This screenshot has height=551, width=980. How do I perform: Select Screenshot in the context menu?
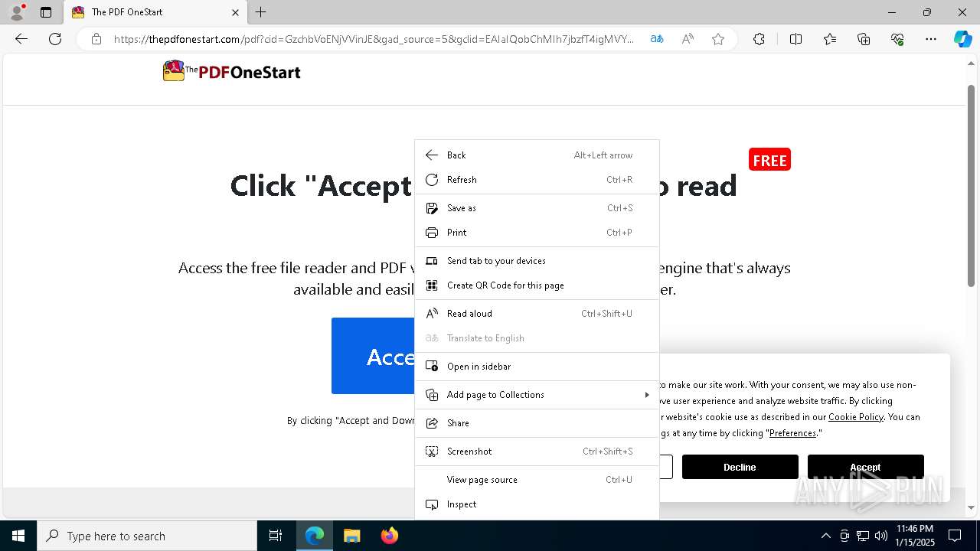[537, 452]
